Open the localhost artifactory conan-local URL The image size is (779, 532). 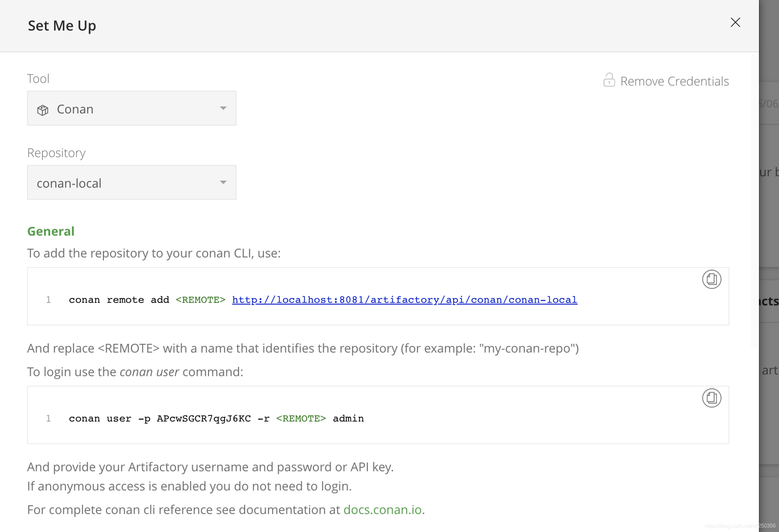405,300
